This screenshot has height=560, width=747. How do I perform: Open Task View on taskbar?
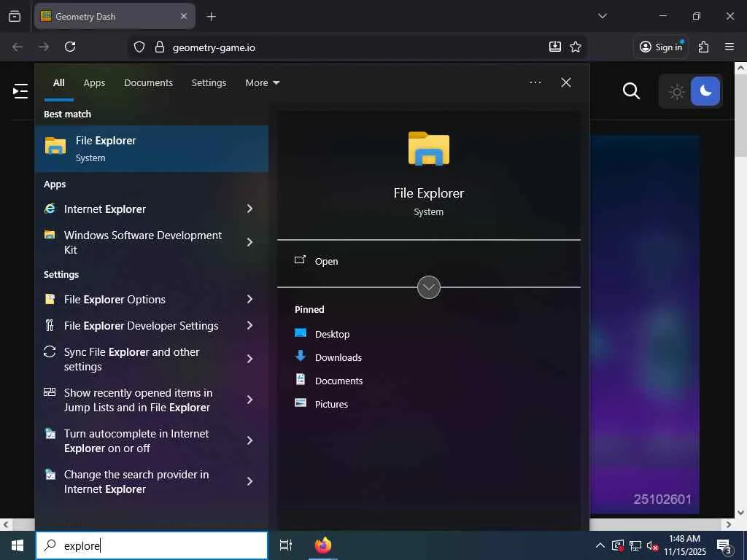[286, 545]
